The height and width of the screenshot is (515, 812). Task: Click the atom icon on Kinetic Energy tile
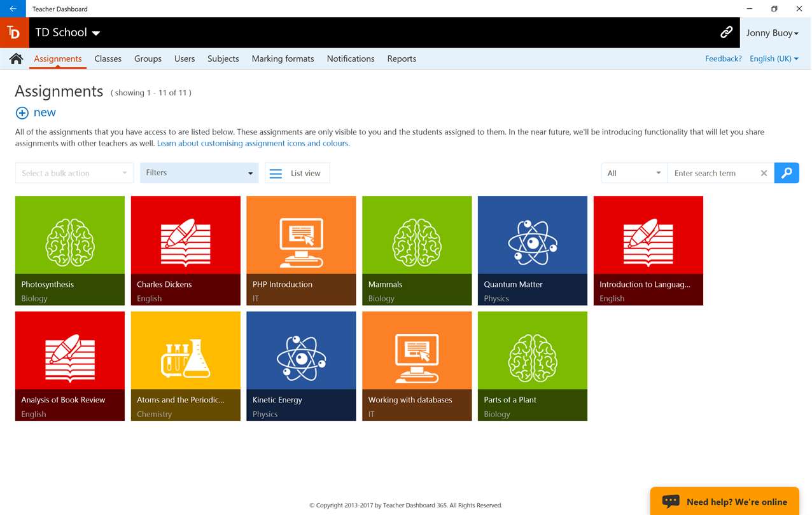click(x=302, y=358)
